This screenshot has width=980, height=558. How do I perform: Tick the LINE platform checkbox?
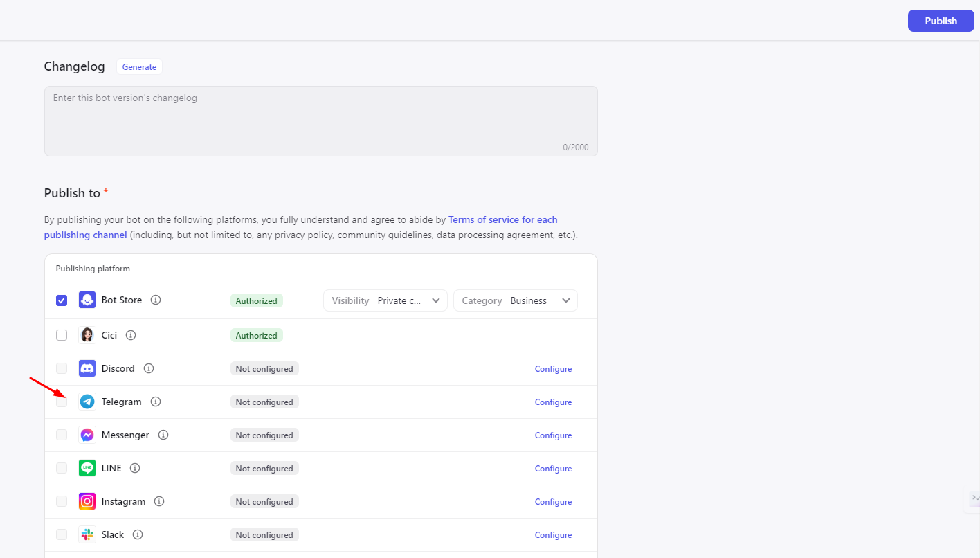62,468
